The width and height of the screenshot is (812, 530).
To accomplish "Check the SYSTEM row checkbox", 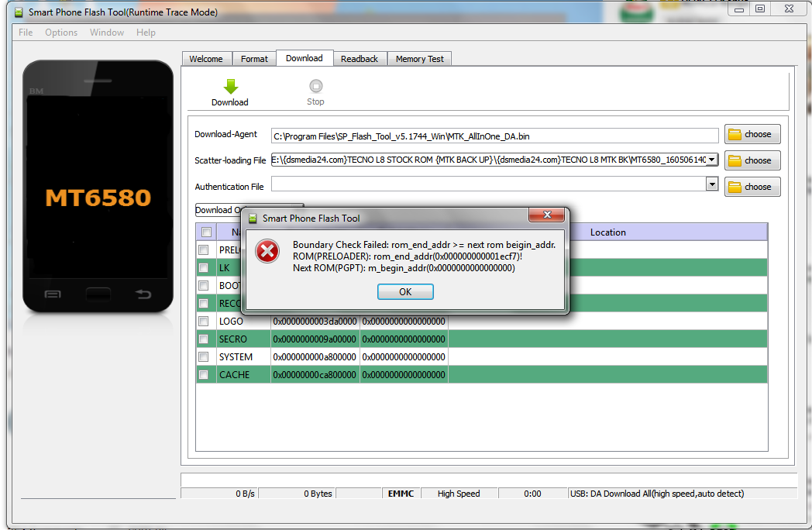I will (x=204, y=357).
